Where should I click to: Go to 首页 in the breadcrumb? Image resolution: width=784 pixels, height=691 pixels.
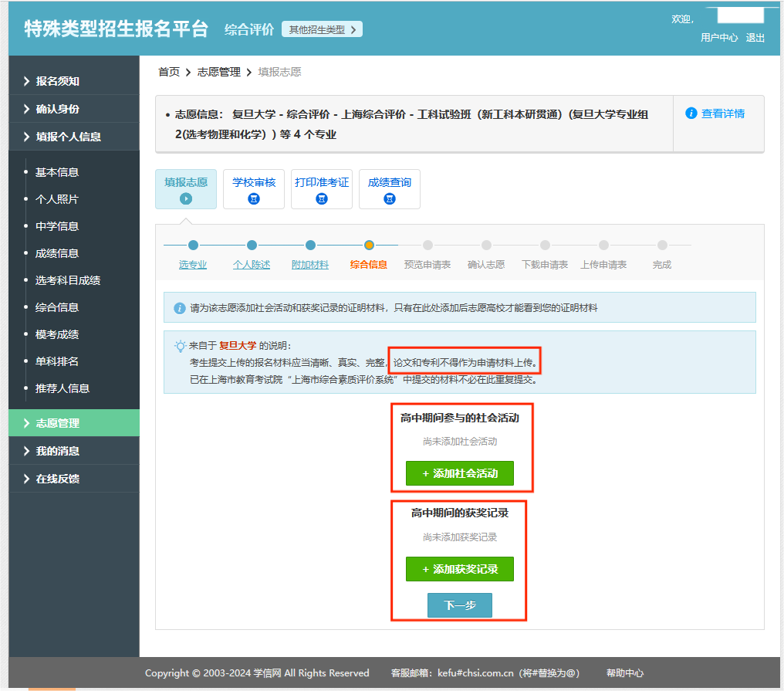point(169,72)
